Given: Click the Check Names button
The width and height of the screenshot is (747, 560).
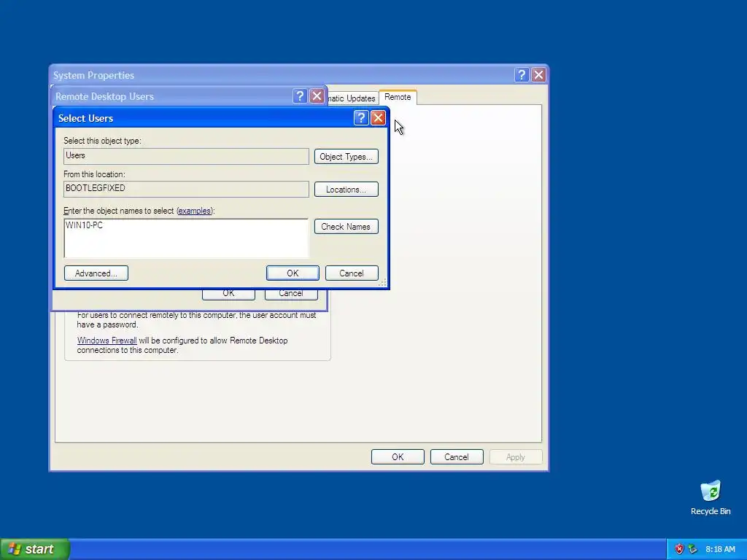Looking at the screenshot, I should (347, 227).
